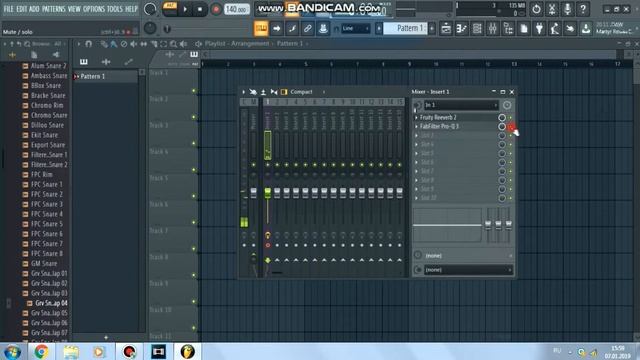640x360 pixels.
Task: Open the Piano roll view icon
Action: tap(462, 28)
